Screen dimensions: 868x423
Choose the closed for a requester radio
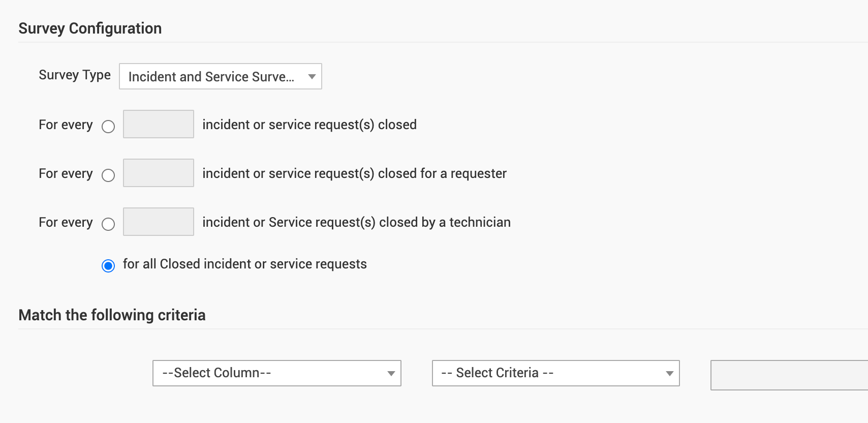click(x=108, y=175)
